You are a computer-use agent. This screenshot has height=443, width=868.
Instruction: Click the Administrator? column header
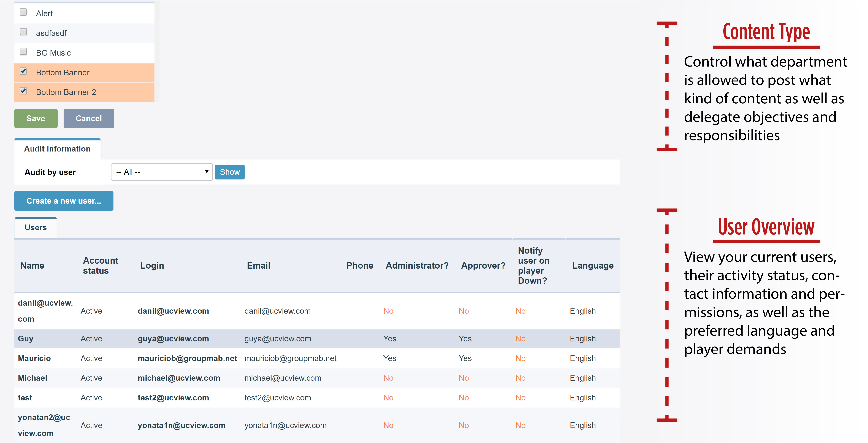[x=417, y=266]
